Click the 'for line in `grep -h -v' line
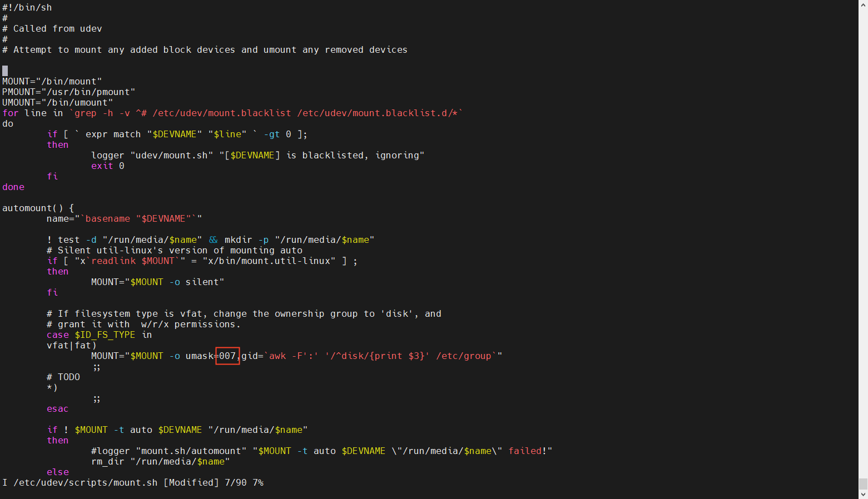This screenshot has height=499, width=868. [232, 113]
